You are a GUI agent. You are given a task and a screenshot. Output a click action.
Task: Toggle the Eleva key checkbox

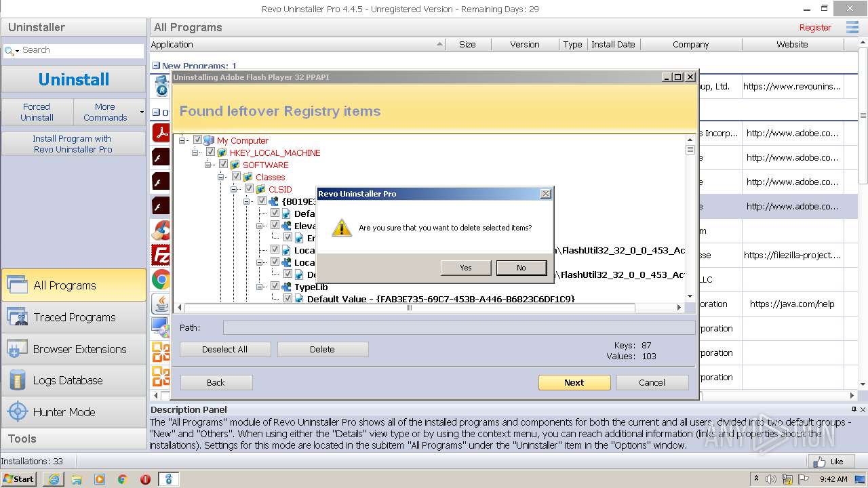coord(275,226)
